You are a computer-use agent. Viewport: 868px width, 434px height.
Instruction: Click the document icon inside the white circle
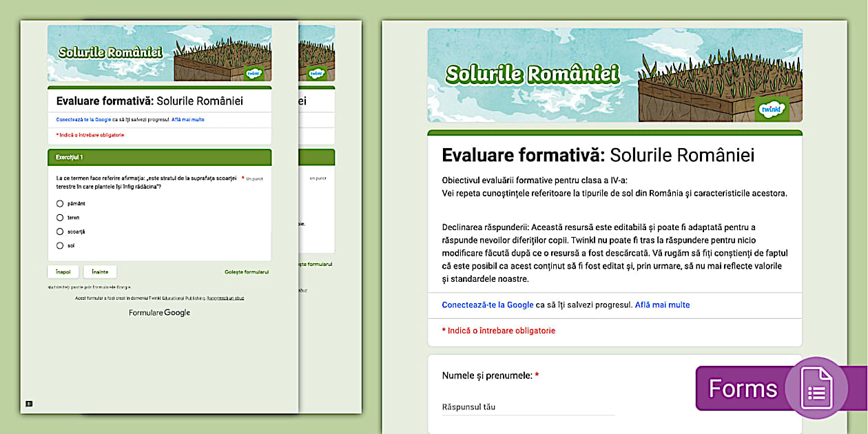(818, 388)
